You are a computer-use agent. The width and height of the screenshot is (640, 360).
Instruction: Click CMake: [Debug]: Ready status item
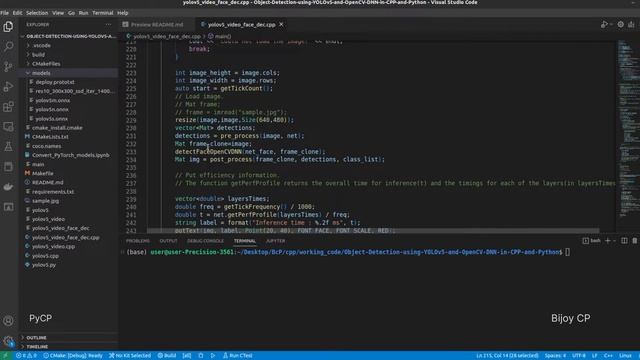(73, 356)
